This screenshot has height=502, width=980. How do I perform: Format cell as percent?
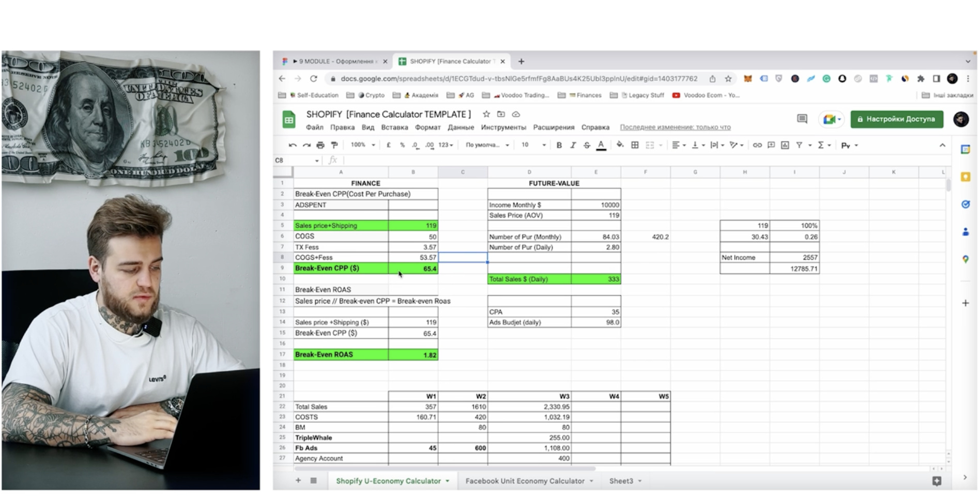coord(402,145)
